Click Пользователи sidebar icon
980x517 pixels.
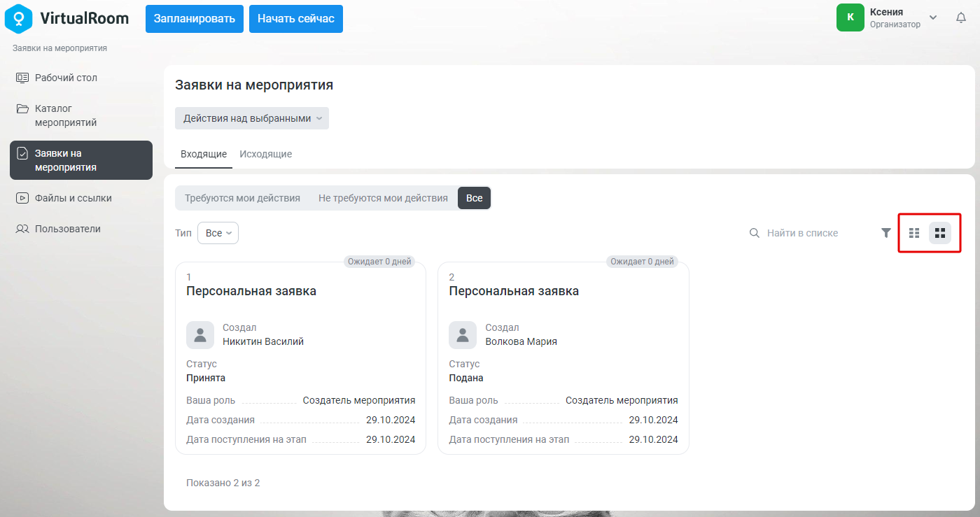coord(22,229)
